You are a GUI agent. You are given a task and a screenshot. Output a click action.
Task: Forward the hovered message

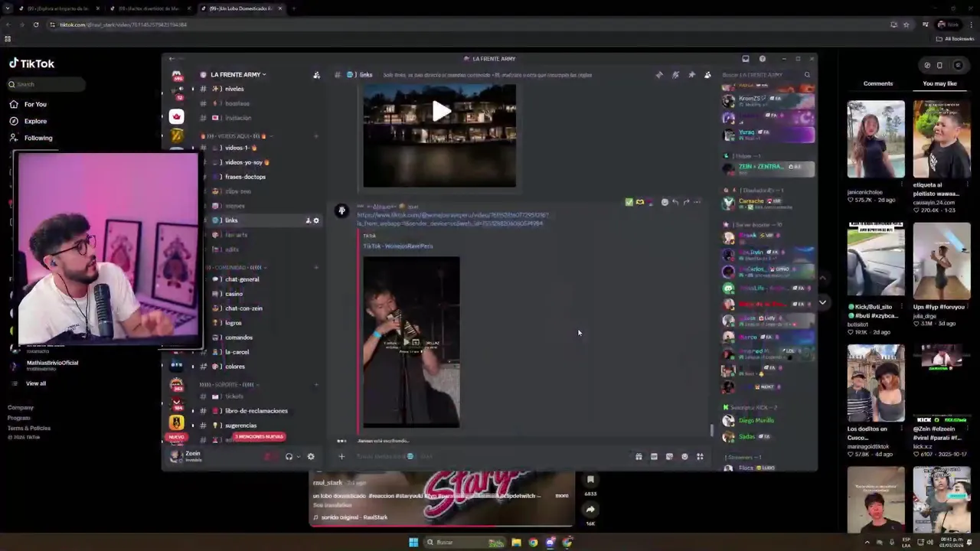(686, 202)
